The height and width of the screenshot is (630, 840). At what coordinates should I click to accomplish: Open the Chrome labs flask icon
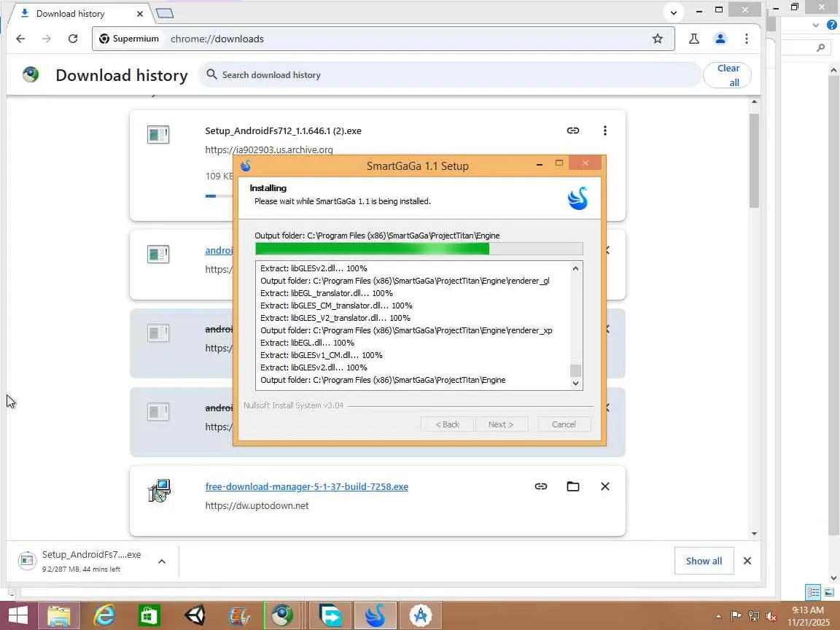tap(693, 39)
